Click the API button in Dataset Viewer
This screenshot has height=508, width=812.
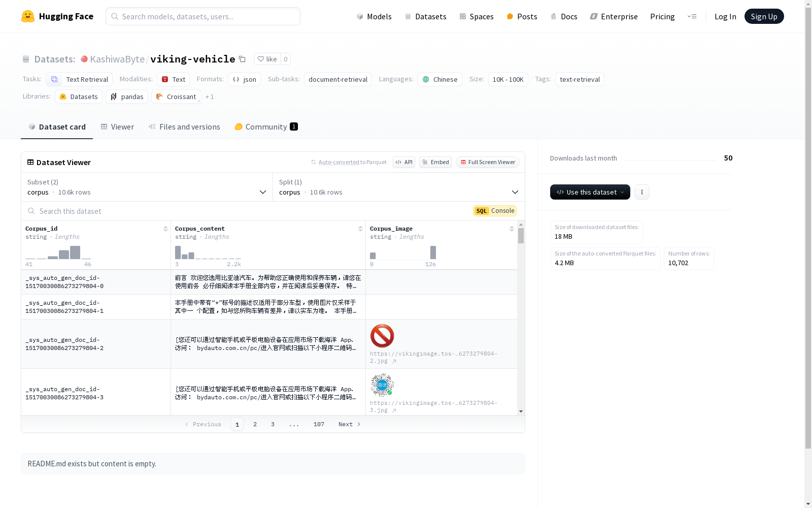click(404, 162)
